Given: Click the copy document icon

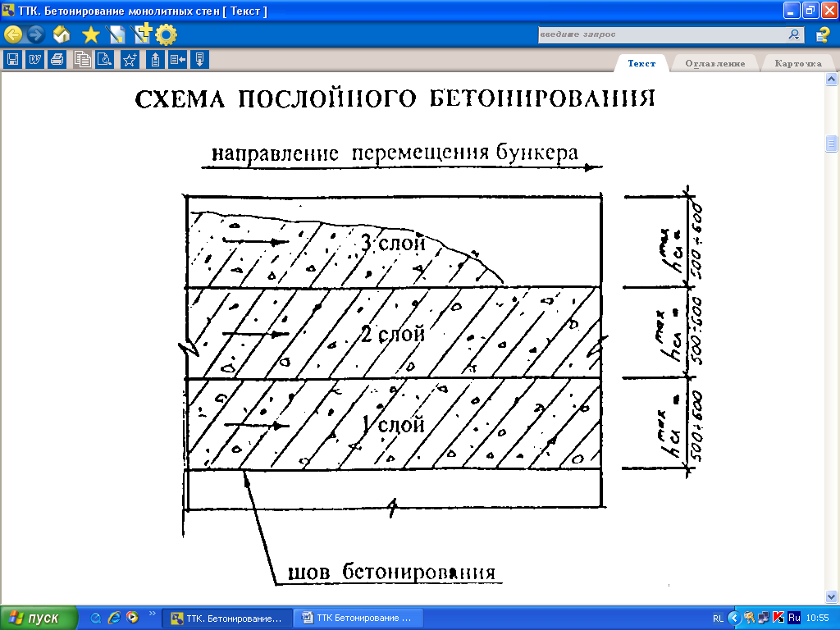Looking at the screenshot, I should [83, 59].
